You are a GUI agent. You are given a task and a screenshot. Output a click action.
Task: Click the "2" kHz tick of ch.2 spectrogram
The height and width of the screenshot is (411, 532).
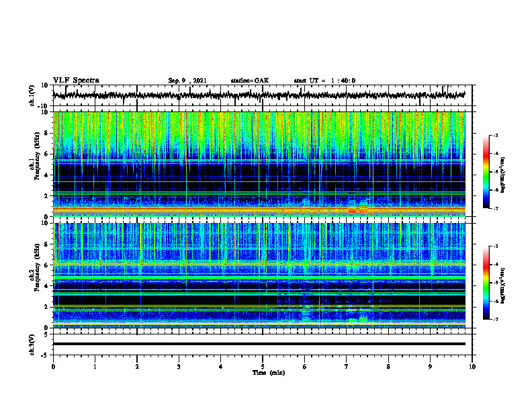pos(46,307)
